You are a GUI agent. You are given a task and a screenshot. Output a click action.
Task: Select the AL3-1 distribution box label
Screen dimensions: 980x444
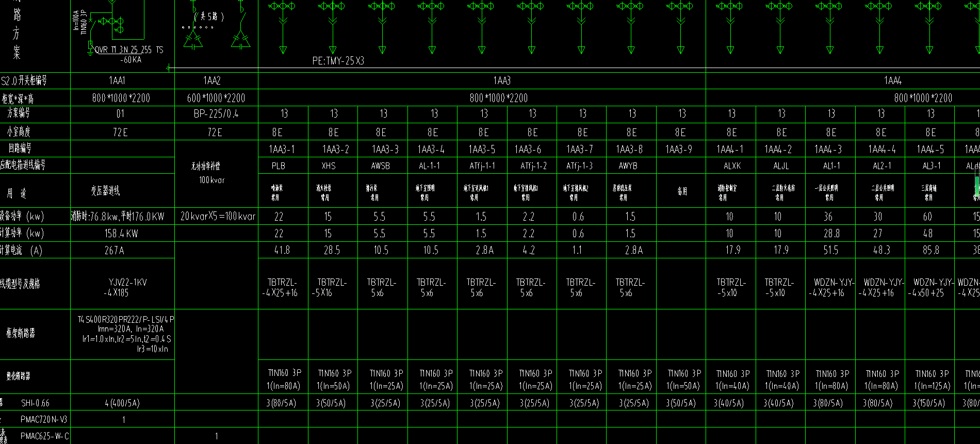931,166
